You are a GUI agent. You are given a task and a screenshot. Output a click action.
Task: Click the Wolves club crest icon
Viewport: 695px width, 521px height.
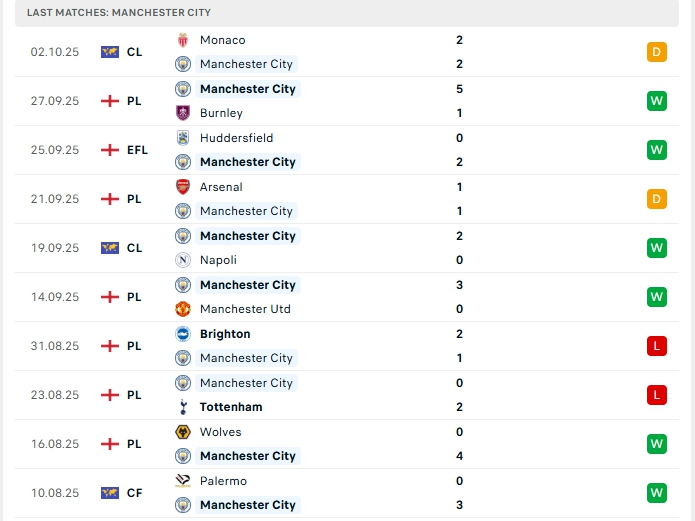click(x=182, y=432)
